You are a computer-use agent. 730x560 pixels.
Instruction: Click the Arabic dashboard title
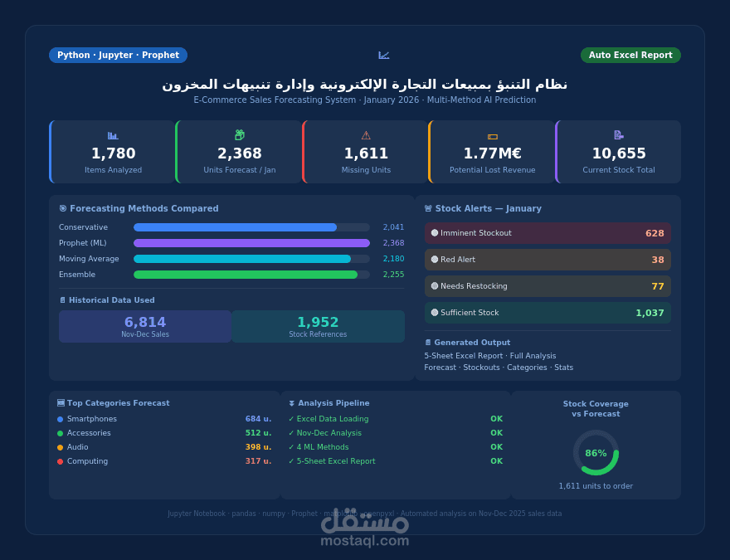pyautogui.click(x=364, y=85)
